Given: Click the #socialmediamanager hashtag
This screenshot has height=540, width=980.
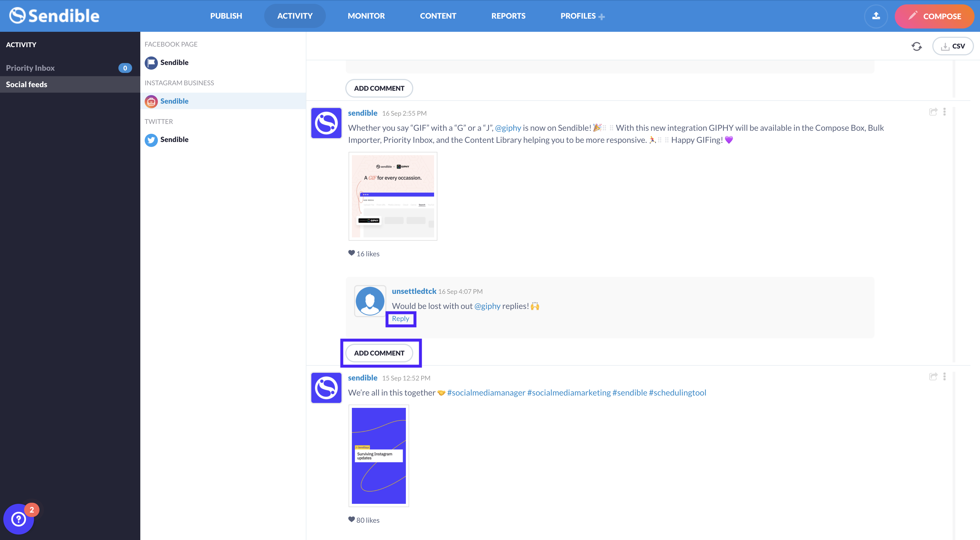Looking at the screenshot, I should [x=486, y=393].
